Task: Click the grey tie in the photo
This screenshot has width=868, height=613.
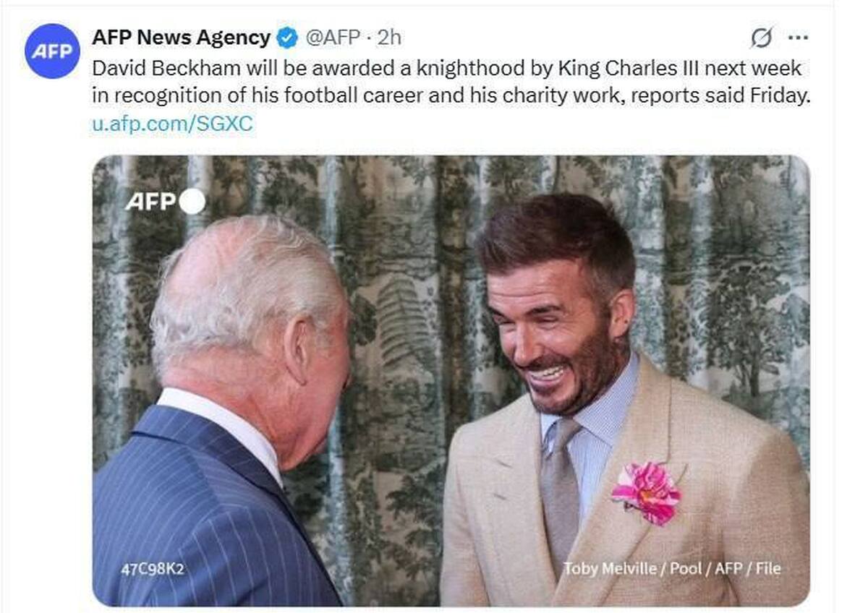Action: tap(560, 492)
